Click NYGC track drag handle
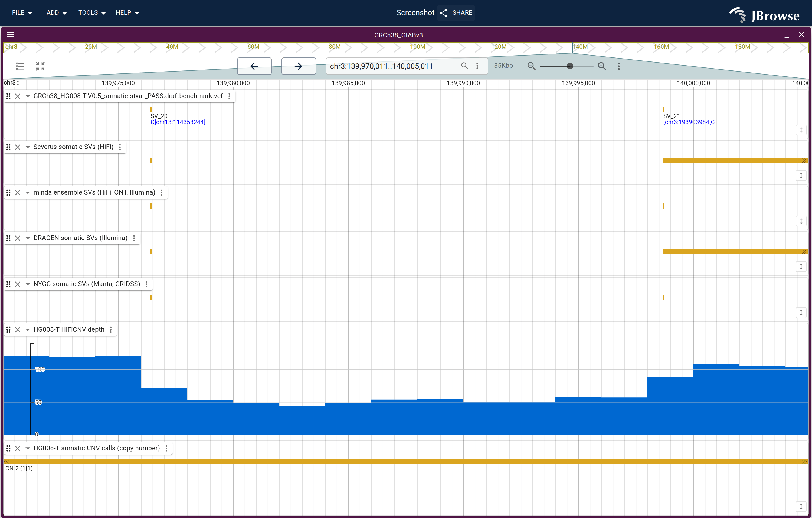The height and width of the screenshot is (518, 812). click(8, 284)
